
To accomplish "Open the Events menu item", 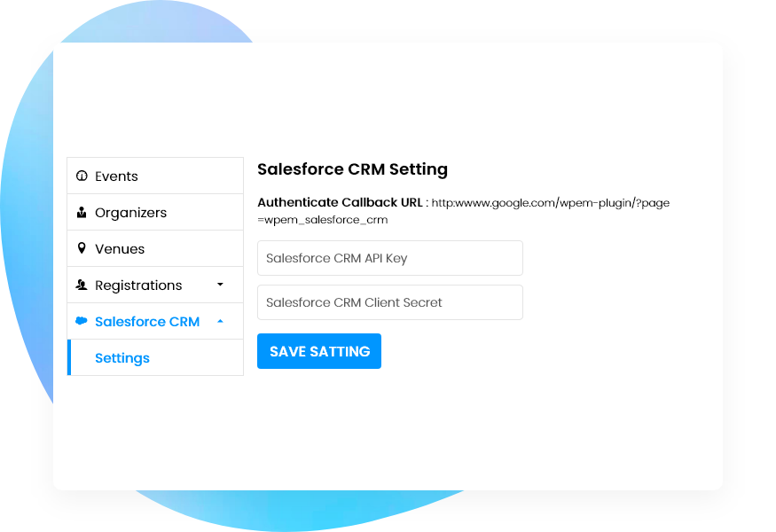I will coord(155,176).
